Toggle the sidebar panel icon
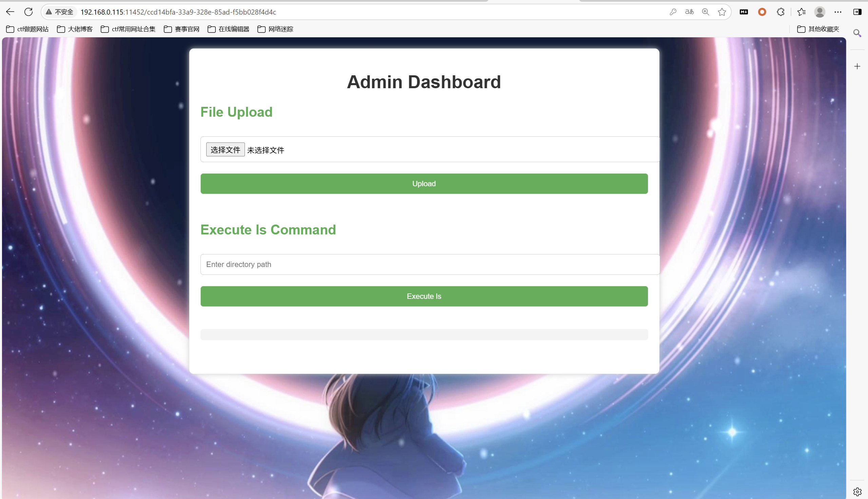 click(x=857, y=12)
